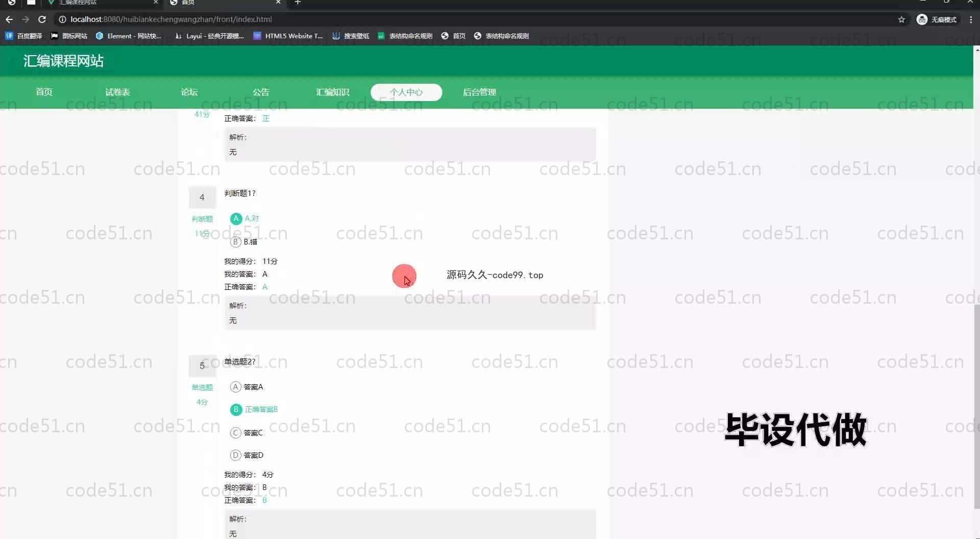The width and height of the screenshot is (980, 539).
Task: Go back with the browser back arrow
Action: point(9,19)
